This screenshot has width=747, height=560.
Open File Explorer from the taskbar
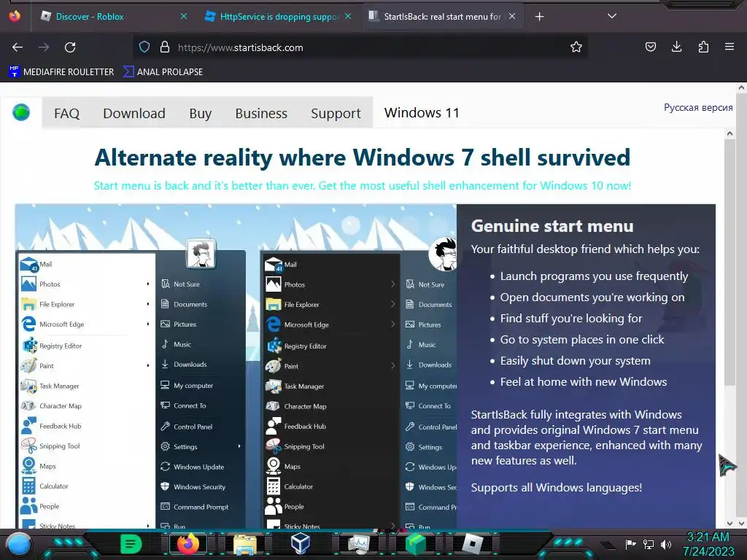245,544
